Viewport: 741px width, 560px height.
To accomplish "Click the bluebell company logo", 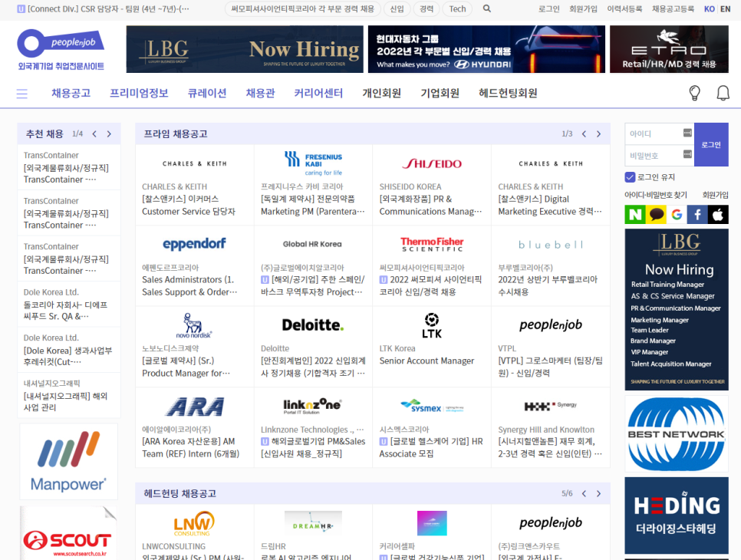I will [x=551, y=244].
